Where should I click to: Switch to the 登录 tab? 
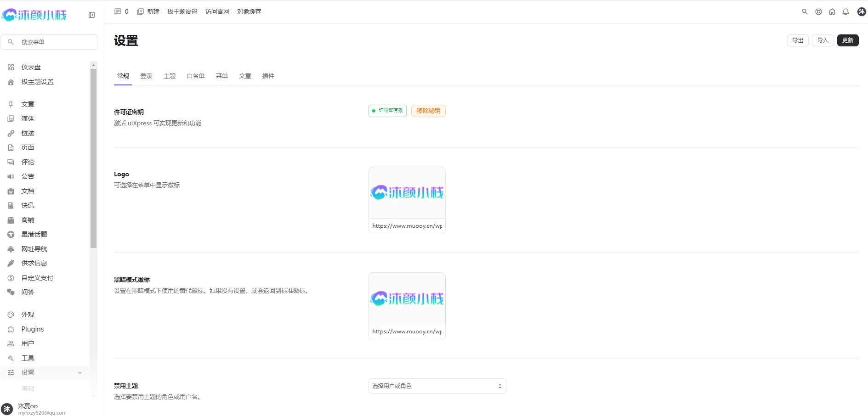[x=146, y=76]
